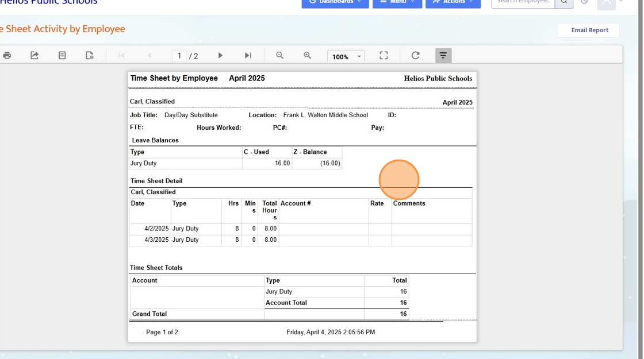Toggle single page view icon
The image size is (644, 359).
(62, 56)
